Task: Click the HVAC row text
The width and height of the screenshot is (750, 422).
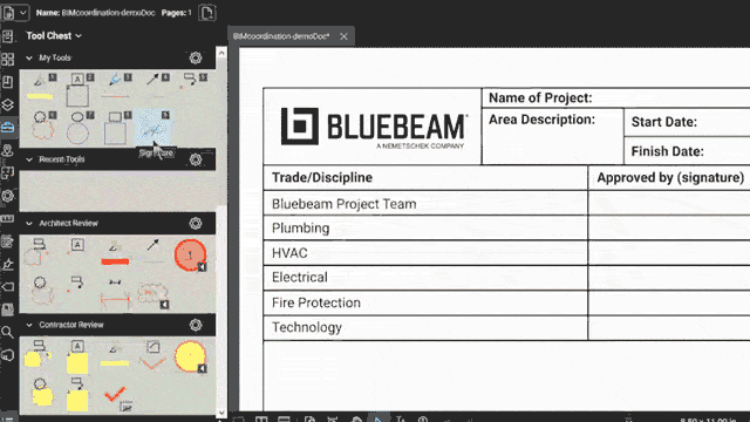Action: 289,253
